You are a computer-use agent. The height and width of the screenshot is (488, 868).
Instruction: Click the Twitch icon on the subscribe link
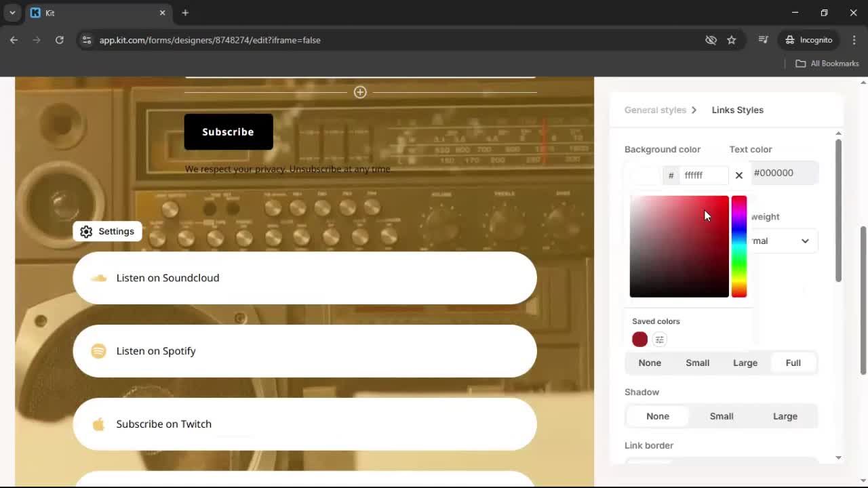(98, 424)
